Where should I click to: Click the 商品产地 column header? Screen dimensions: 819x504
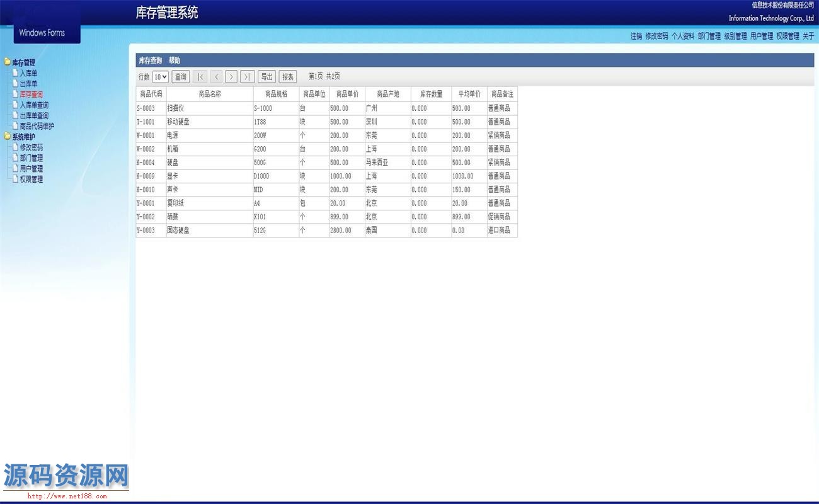388,94
